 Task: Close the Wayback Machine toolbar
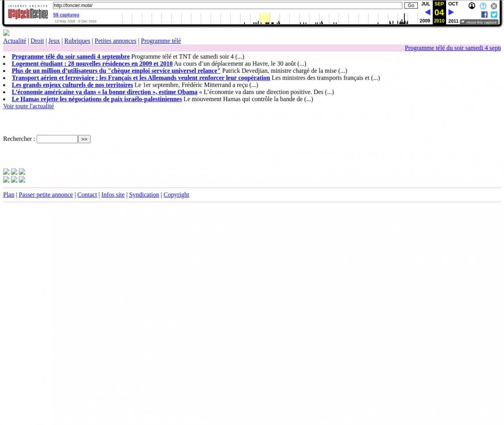[x=494, y=6]
